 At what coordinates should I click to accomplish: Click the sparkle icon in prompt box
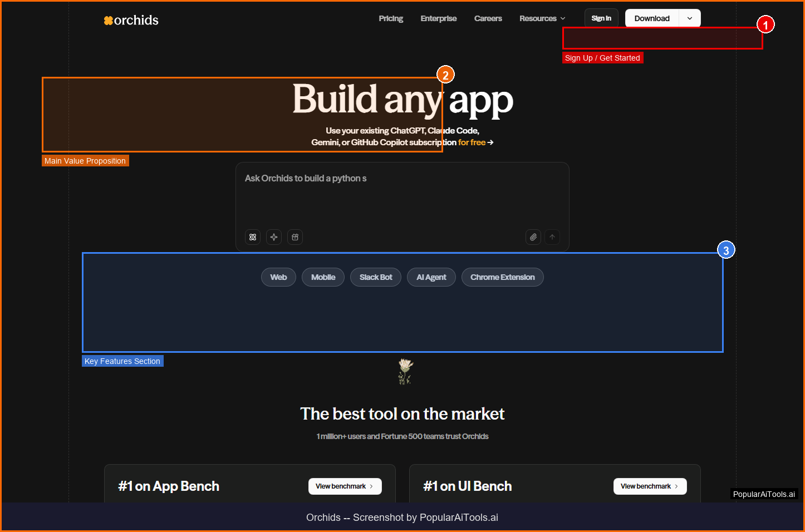[x=274, y=237]
